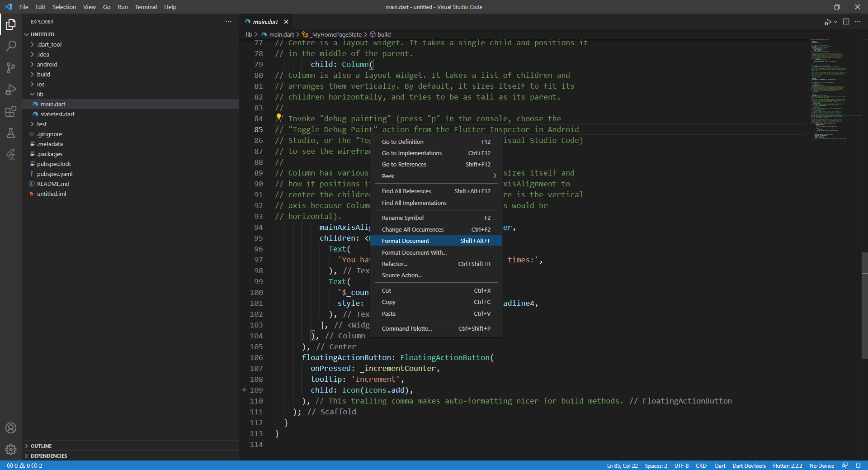868x470 pixels.
Task: Open the Terminal menu
Action: pyautogui.click(x=146, y=7)
